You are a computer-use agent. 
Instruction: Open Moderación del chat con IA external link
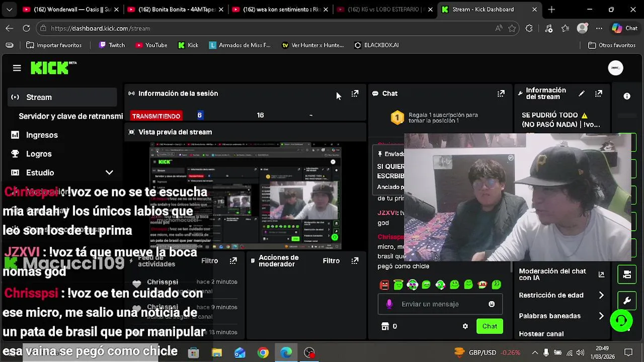click(601, 275)
